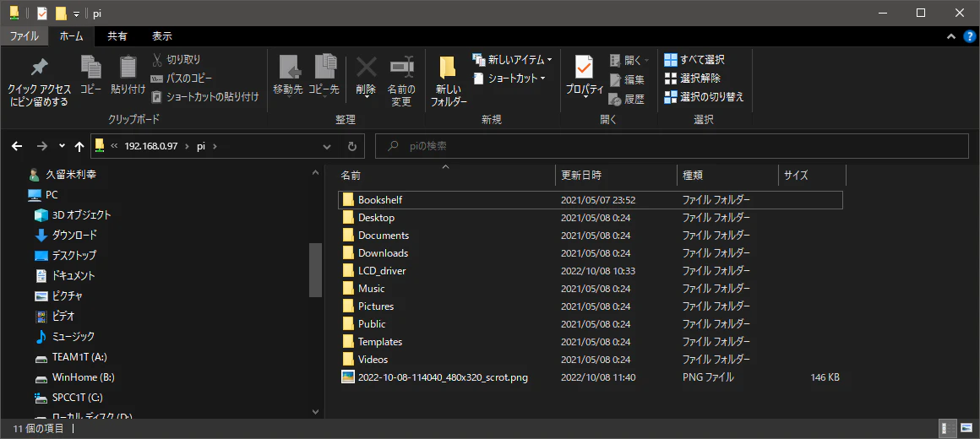
Task: Select WinHome (B:) drive
Action: pos(74,377)
